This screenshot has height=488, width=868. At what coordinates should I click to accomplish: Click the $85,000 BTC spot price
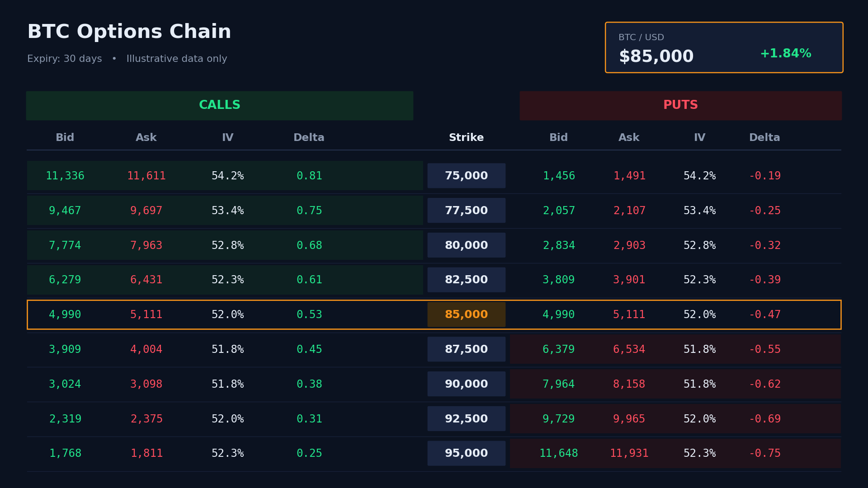[x=656, y=56]
